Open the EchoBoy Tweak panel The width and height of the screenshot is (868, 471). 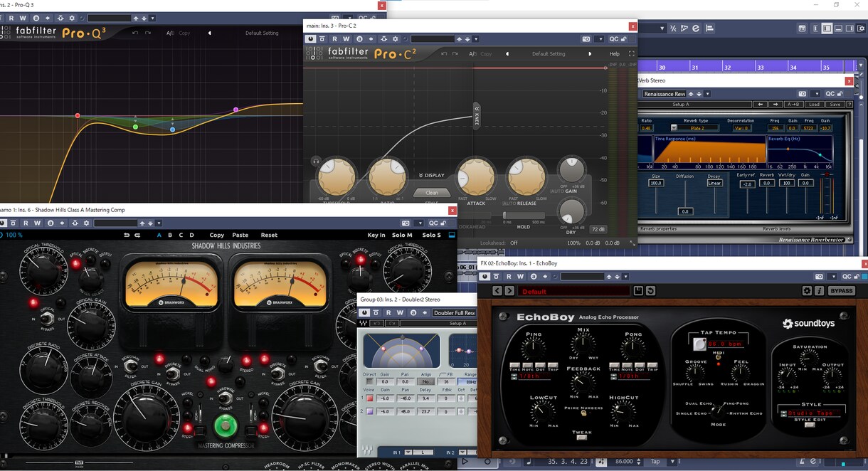tap(582, 438)
